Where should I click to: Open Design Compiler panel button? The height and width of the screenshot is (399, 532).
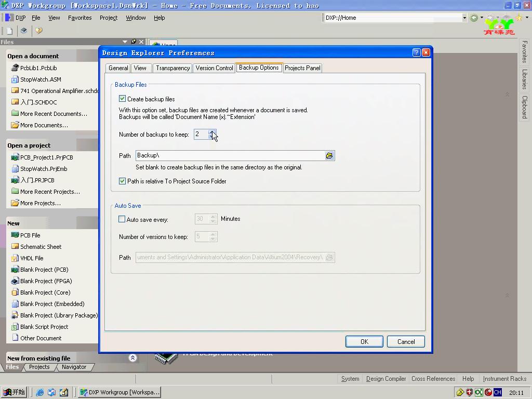386,379
